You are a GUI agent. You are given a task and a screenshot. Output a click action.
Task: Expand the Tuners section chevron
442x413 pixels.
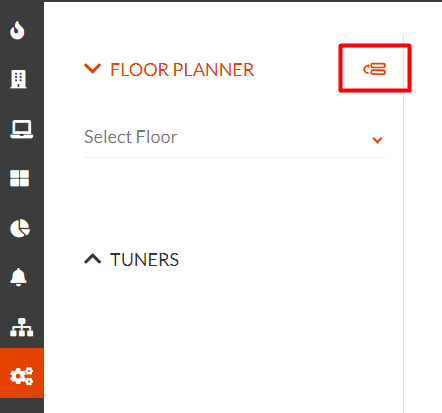point(92,259)
